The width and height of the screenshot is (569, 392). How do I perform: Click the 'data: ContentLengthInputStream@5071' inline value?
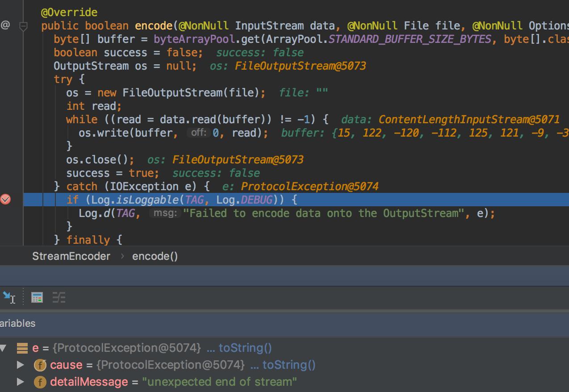click(450, 120)
